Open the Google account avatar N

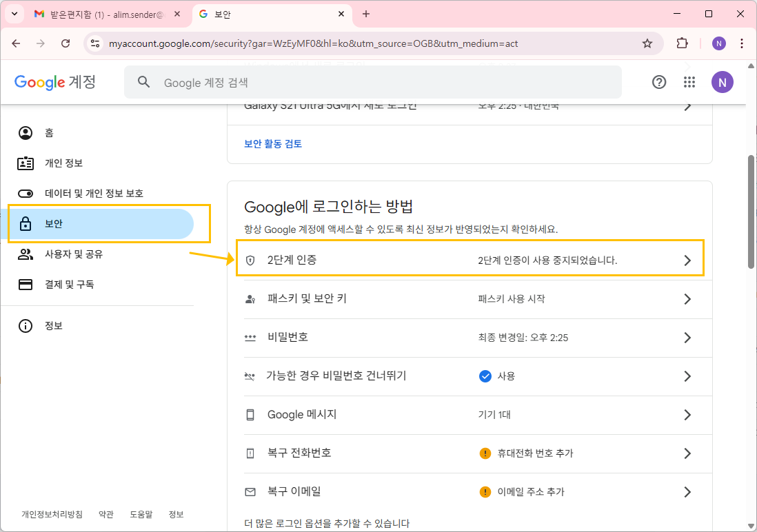click(x=722, y=82)
